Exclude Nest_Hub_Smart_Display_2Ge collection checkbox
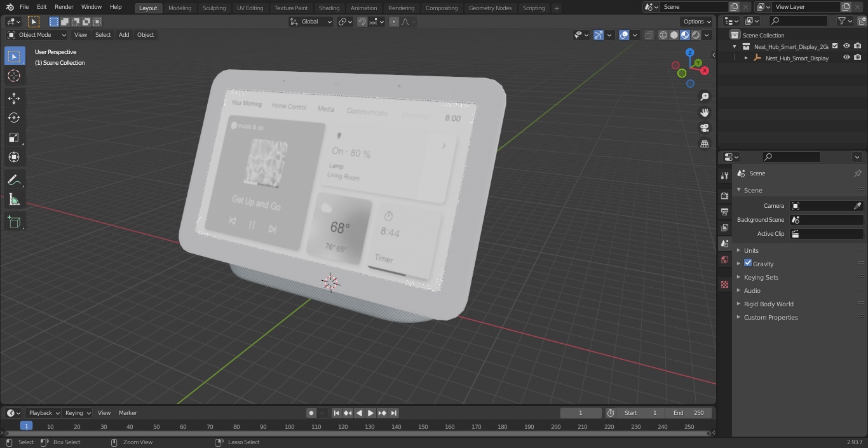This screenshot has height=448, width=868. coord(835,46)
